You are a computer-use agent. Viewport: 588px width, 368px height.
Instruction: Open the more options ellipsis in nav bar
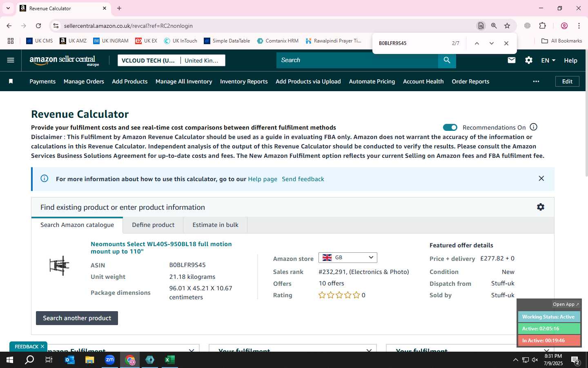536,81
